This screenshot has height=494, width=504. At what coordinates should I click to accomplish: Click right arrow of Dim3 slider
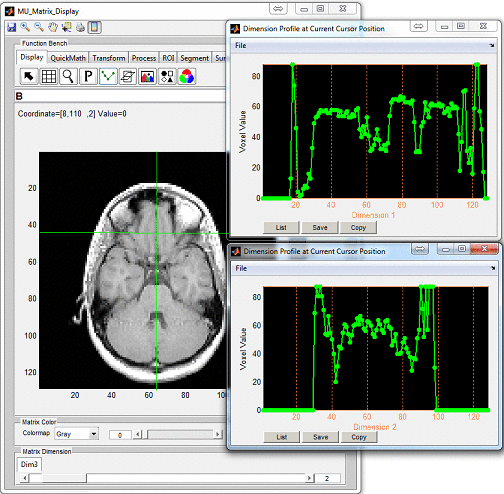coord(310,478)
